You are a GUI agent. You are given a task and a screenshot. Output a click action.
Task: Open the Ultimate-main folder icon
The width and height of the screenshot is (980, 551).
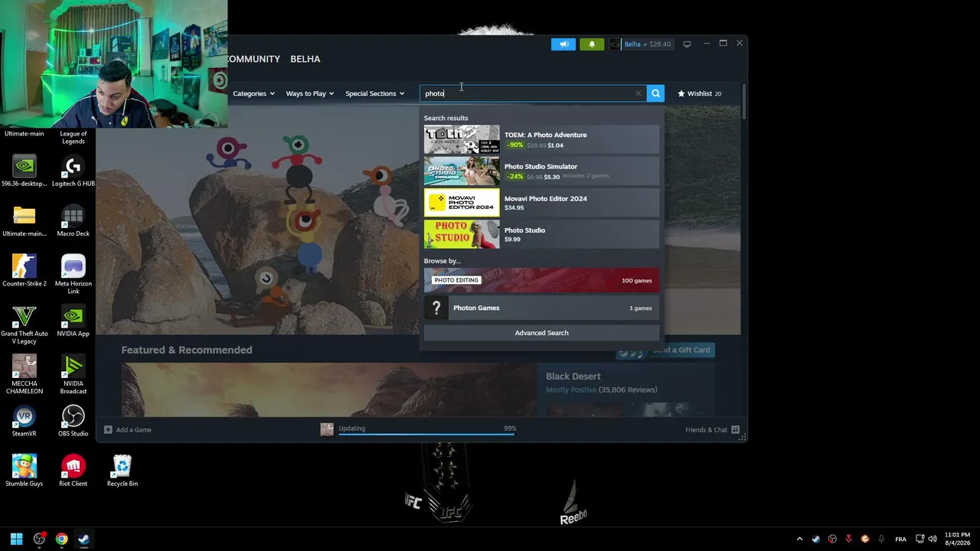click(24, 221)
